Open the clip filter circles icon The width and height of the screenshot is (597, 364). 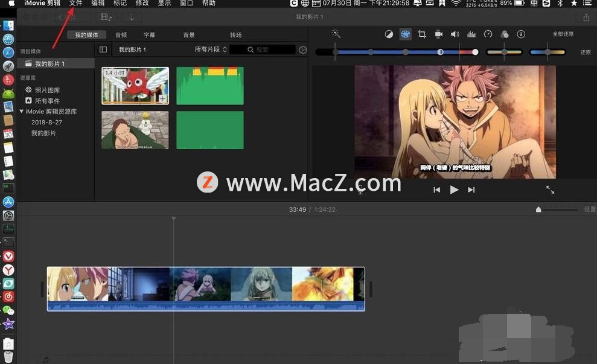(505, 34)
